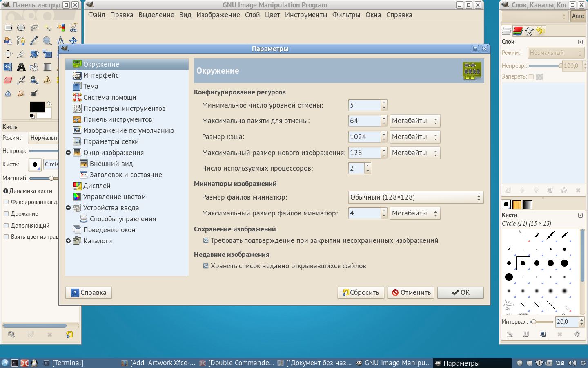Select the Move tool

(x=73, y=41)
